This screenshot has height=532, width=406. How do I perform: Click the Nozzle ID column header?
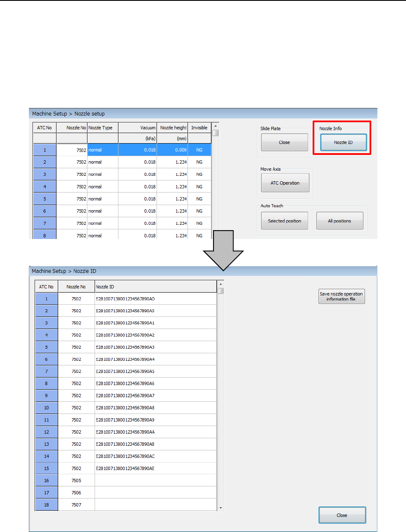pyautogui.click(x=156, y=287)
